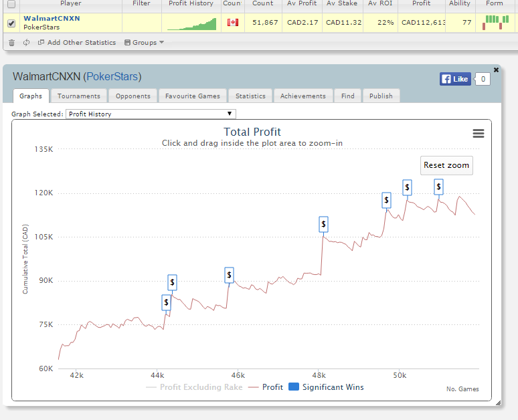
Task: Open the Profit History mini graph thumbnail
Action: tap(191, 24)
